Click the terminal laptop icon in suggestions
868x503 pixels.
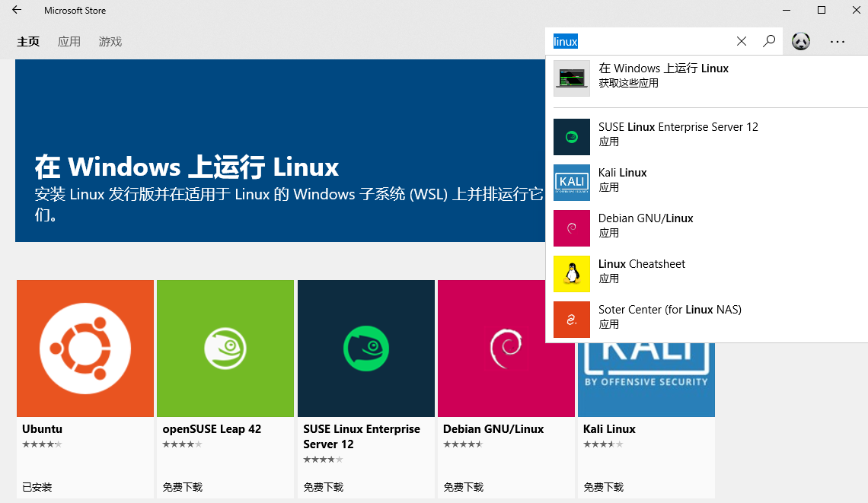click(x=572, y=78)
